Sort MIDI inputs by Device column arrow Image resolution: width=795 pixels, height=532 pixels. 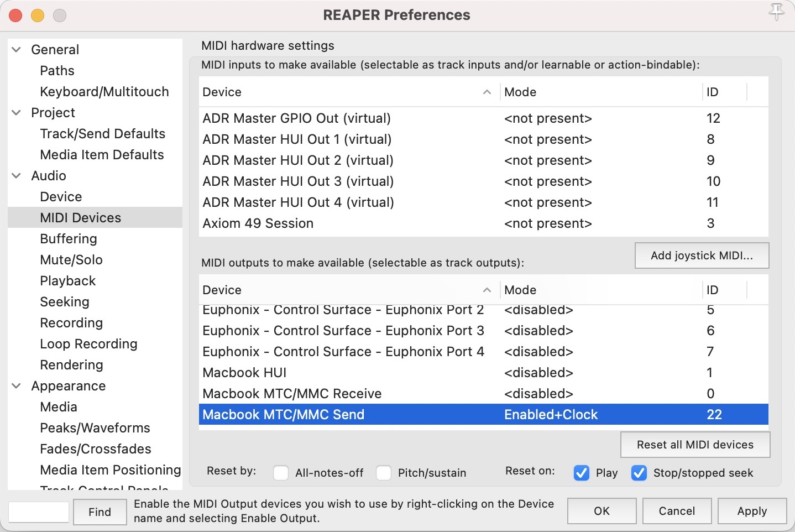(487, 92)
